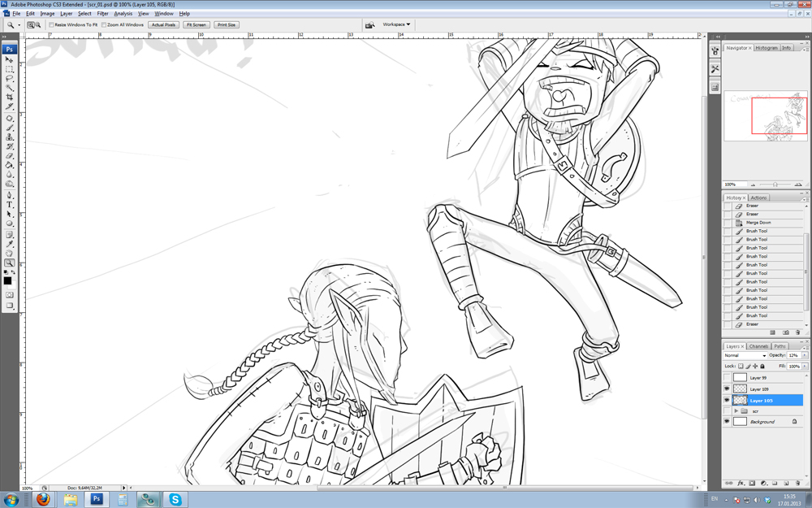The width and height of the screenshot is (812, 508).
Task: Open the Layers panel options menu
Action: tap(805, 347)
